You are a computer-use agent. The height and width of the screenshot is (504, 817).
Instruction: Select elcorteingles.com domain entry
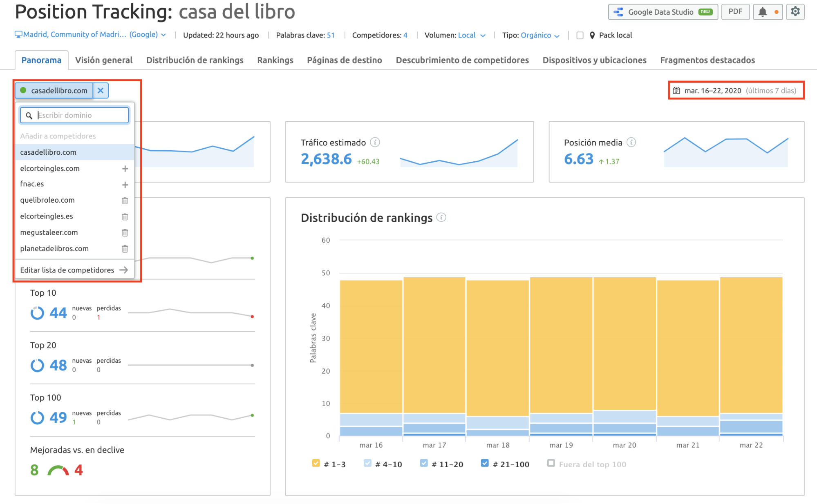[50, 168]
